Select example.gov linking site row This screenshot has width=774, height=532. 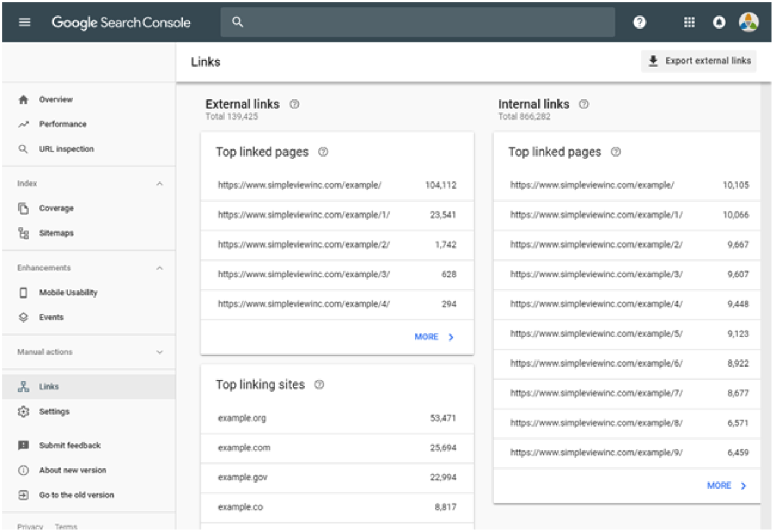tap(337, 477)
